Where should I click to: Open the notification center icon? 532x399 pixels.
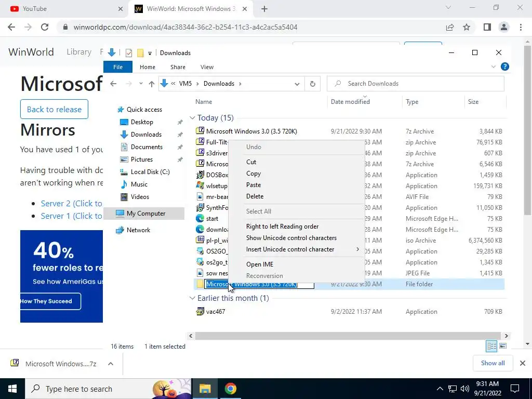[x=515, y=389]
